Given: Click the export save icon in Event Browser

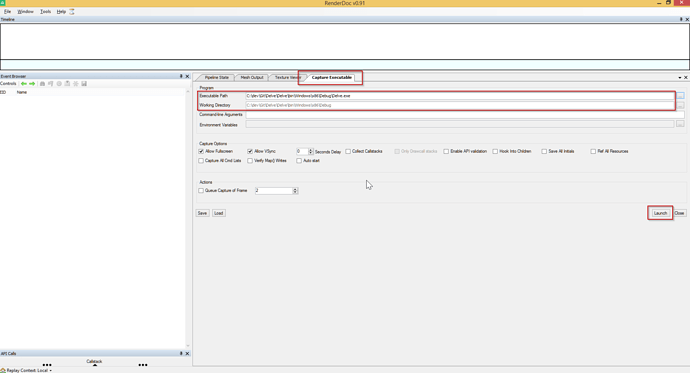Looking at the screenshot, I should pos(84,84).
